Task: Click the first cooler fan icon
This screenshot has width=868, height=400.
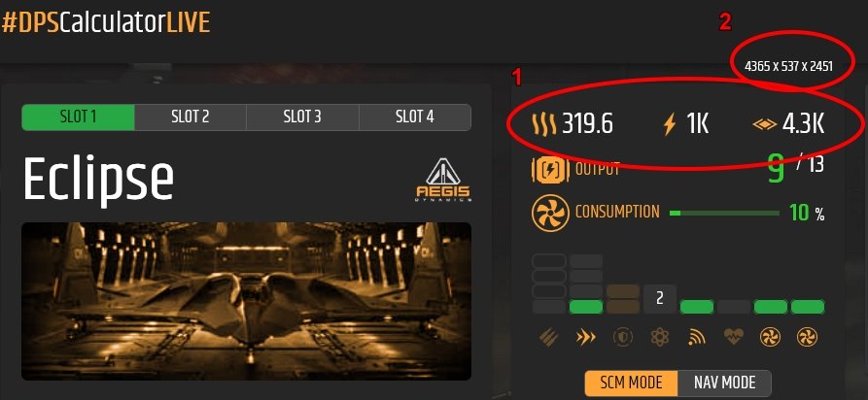Action: [771, 338]
